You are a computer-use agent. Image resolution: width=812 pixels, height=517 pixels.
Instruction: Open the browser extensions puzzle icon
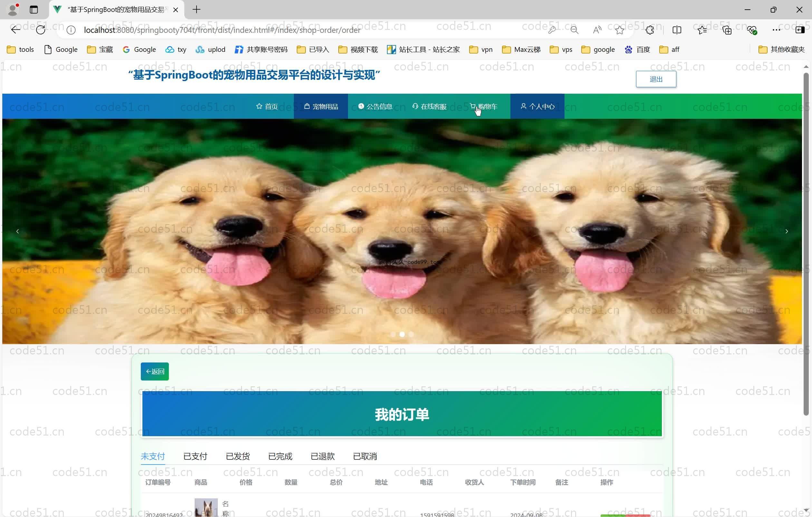pyautogui.click(x=650, y=30)
